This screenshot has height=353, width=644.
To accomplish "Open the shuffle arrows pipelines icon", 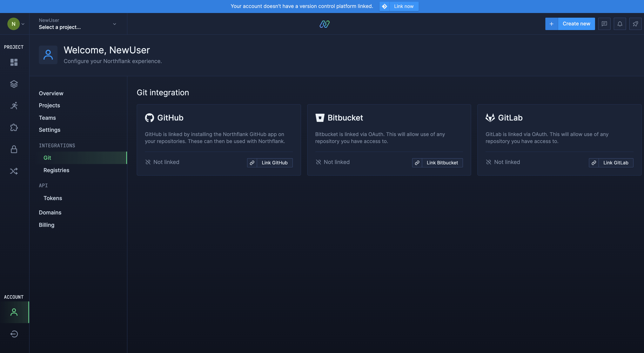I will (14, 171).
